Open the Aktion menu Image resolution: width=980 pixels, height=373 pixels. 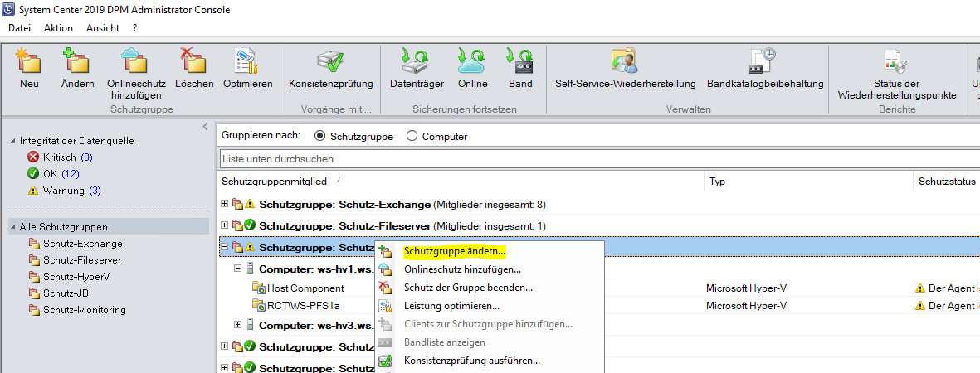pos(58,28)
